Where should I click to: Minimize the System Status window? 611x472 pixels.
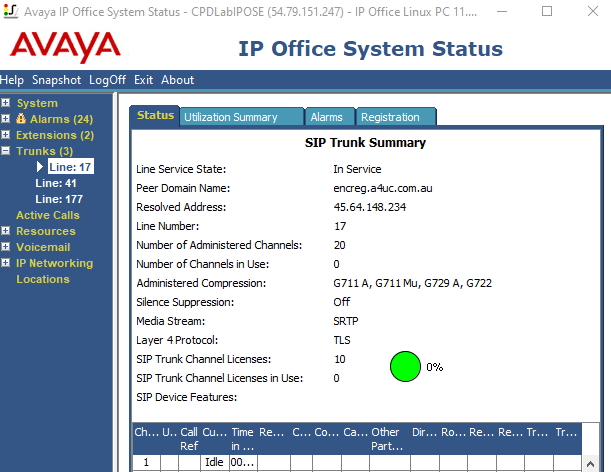(502, 11)
